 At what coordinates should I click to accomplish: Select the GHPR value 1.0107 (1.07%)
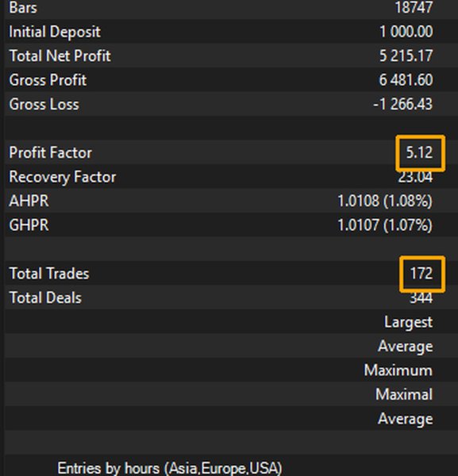[x=385, y=225]
